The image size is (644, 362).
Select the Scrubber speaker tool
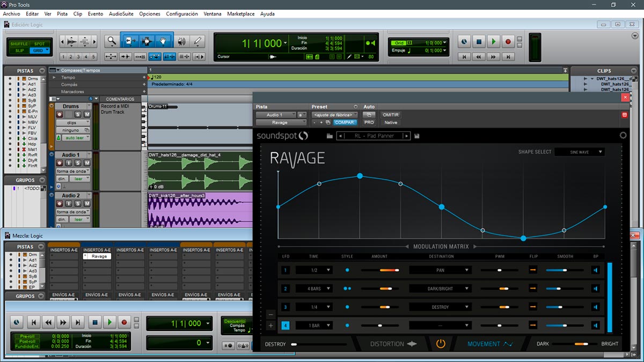[182, 41]
